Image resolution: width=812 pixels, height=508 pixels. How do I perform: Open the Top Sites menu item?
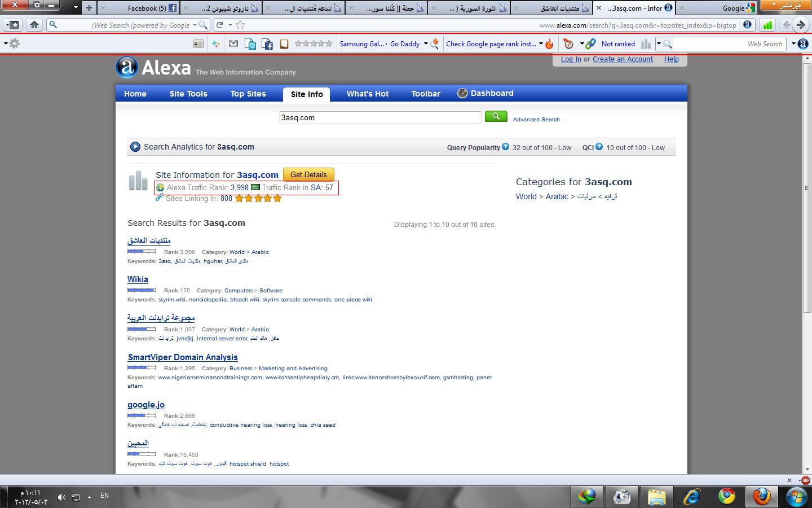(x=248, y=94)
